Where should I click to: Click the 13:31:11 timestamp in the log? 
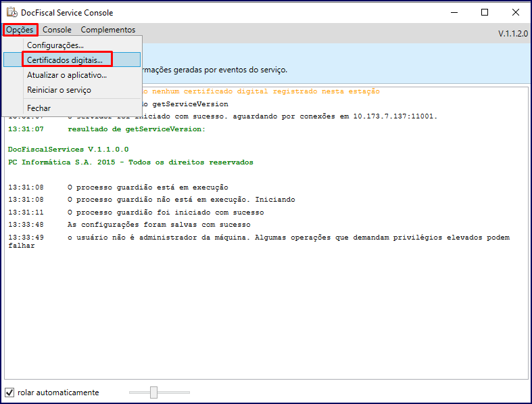26,212
